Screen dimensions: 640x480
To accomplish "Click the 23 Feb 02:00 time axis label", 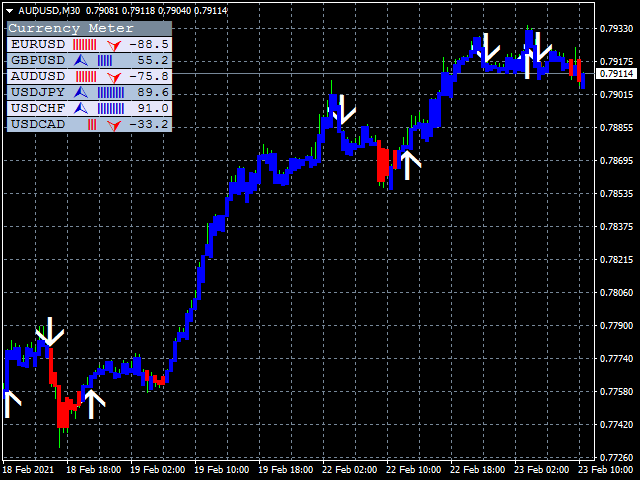I will tap(542, 470).
